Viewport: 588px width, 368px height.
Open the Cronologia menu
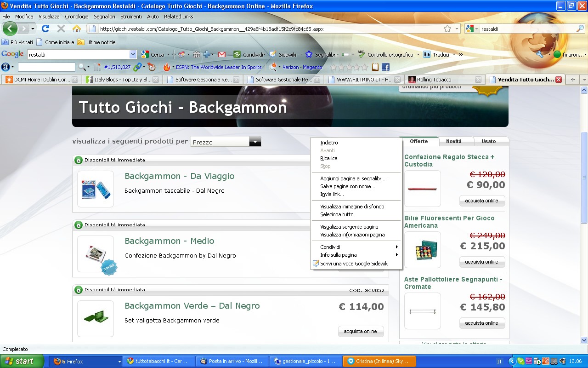click(x=76, y=17)
